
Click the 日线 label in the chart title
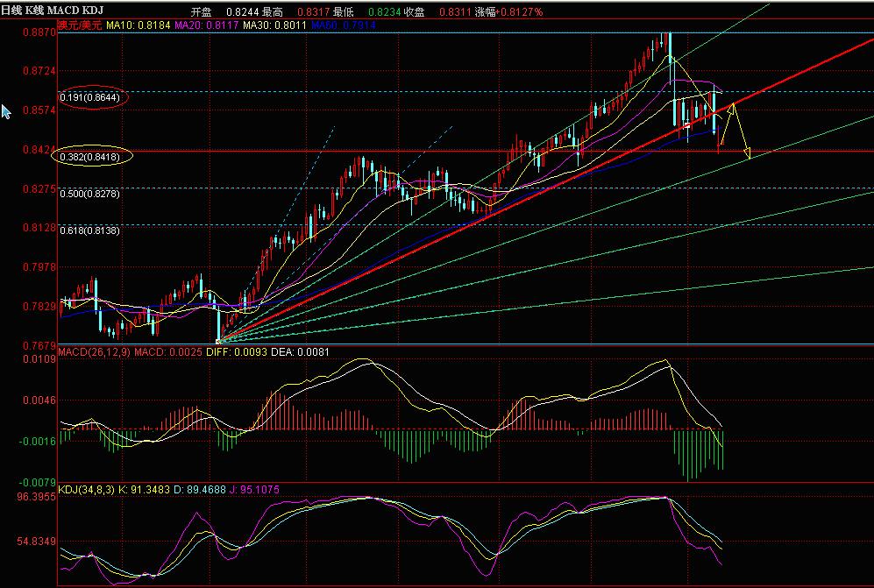pos(11,10)
